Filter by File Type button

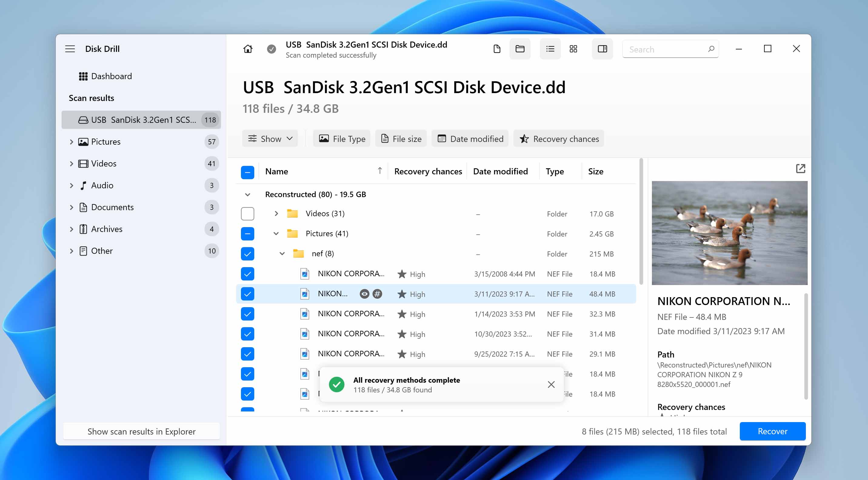click(342, 139)
